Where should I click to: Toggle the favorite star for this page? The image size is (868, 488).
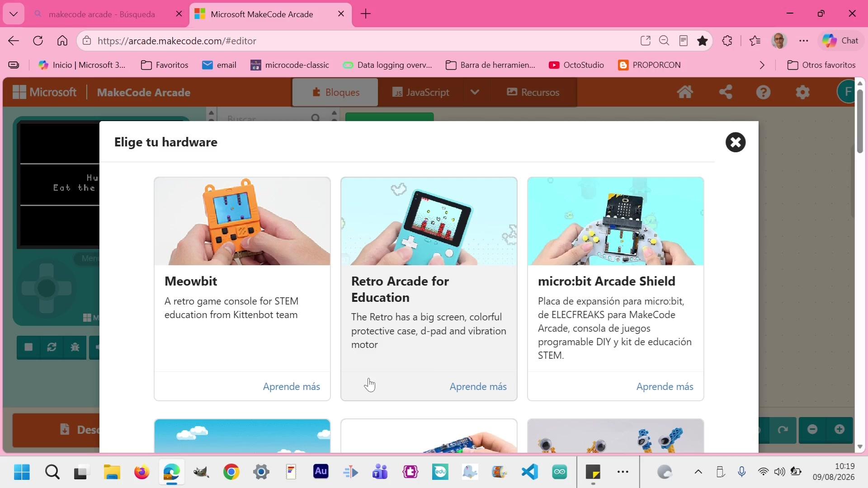[703, 41]
